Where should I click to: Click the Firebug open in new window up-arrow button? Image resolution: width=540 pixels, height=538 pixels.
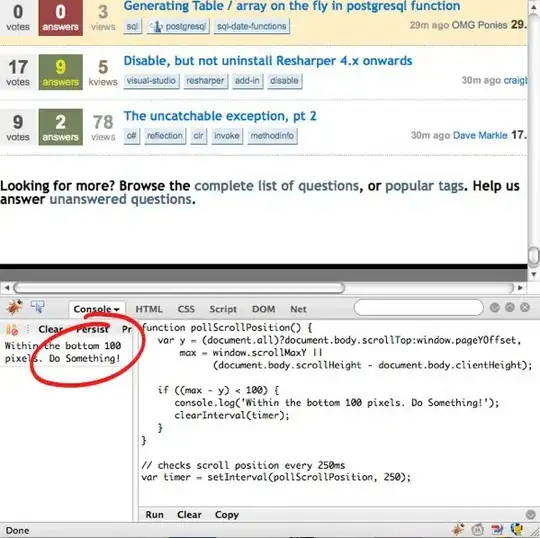510,308
